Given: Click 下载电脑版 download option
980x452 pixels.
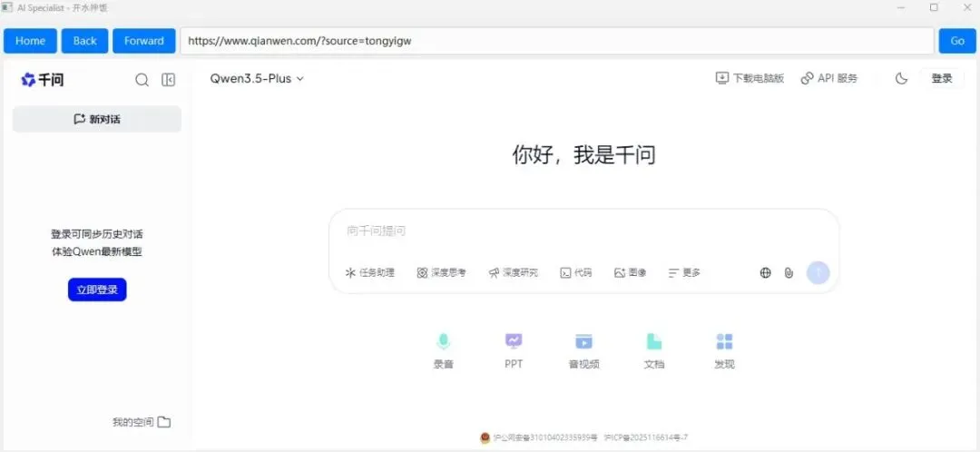Looking at the screenshot, I should [750, 78].
